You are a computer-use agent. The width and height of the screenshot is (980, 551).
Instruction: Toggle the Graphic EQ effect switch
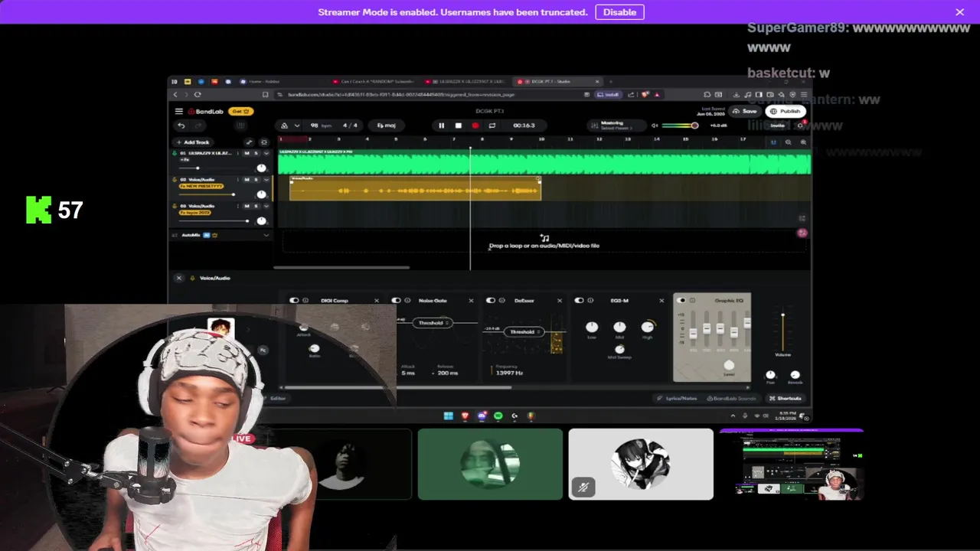(682, 301)
